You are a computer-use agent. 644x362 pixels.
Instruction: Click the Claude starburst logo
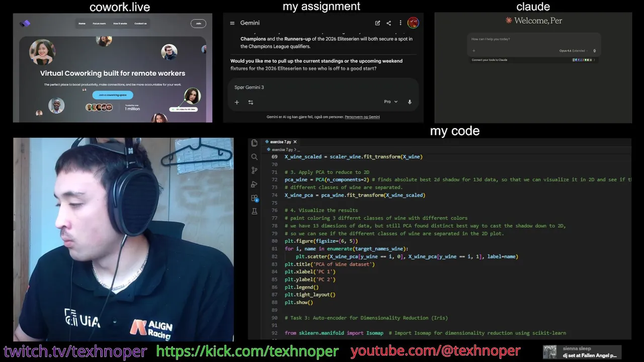pos(509,21)
